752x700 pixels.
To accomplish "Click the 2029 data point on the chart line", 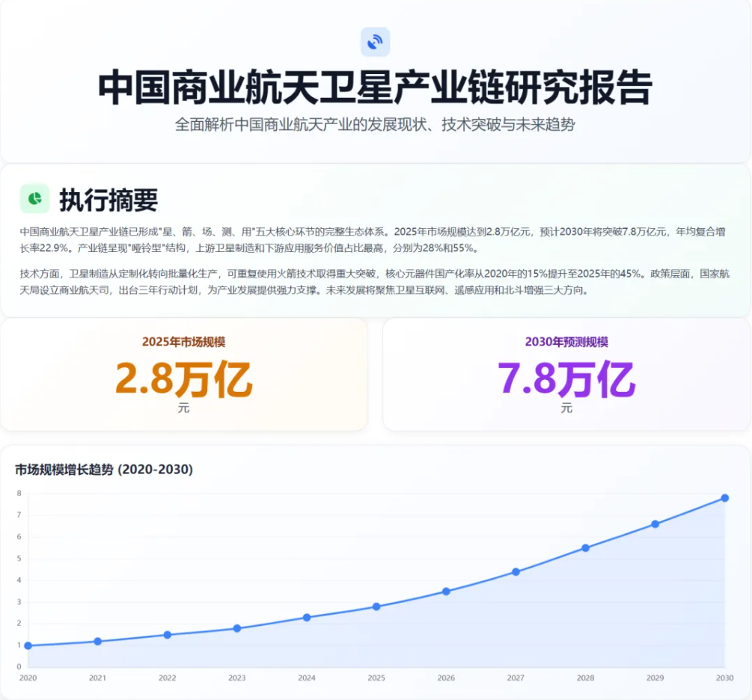I will point(655,524).
